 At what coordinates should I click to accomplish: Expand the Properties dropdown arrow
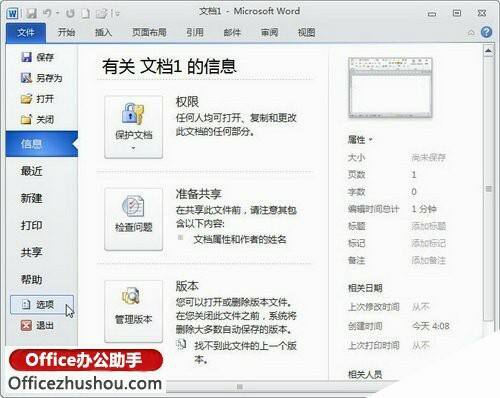(x=371, y=140)
